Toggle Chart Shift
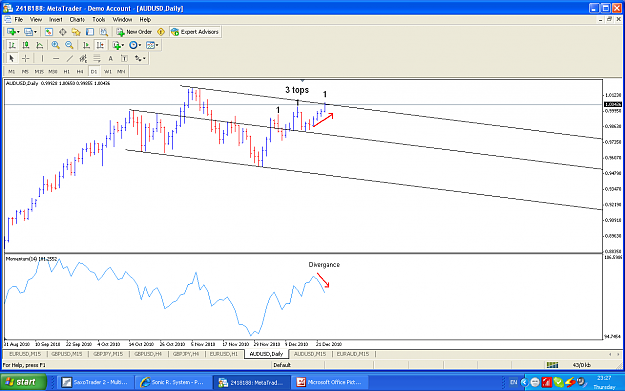The image size is (625, 391). point(100,45)
